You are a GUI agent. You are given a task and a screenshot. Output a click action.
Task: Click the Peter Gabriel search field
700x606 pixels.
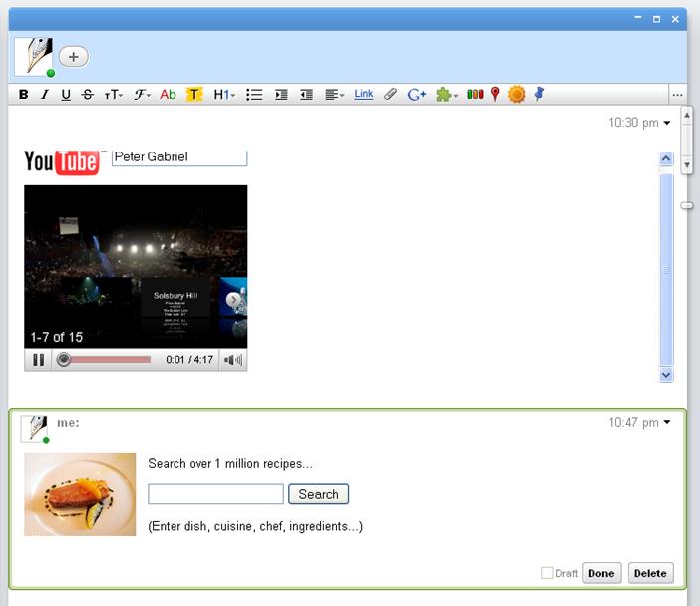179,157
